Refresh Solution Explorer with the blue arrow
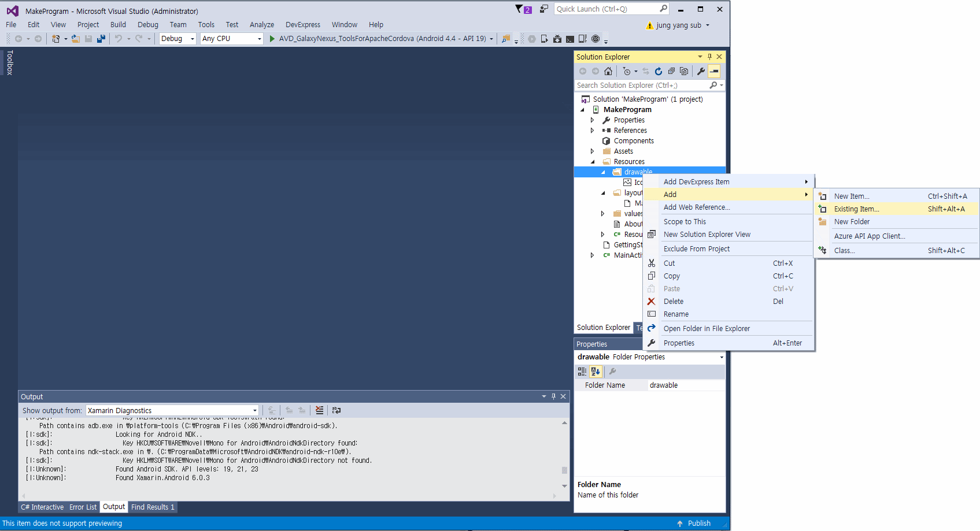 [659, 72]
